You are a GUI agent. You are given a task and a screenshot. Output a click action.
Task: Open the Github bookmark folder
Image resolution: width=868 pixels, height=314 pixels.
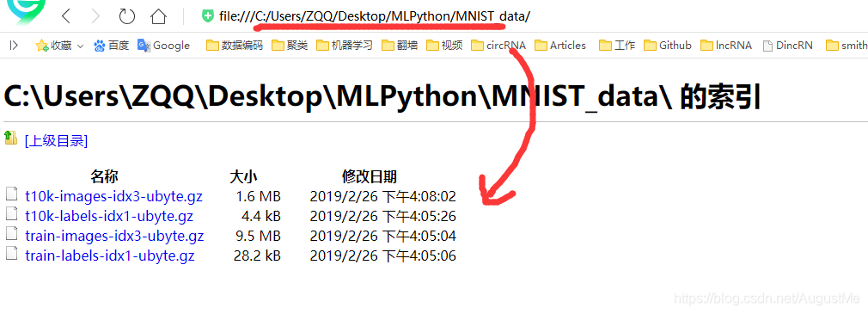[x=668, y=46]
